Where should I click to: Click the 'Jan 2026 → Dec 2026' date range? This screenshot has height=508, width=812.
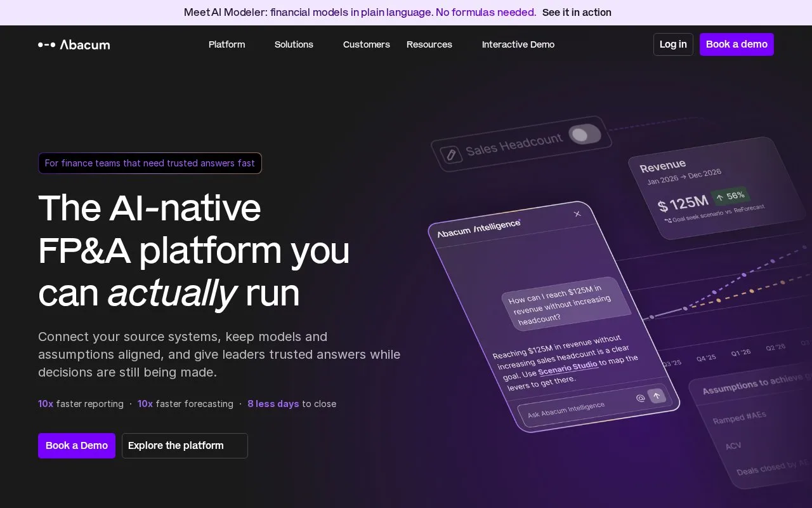pyautogui.click(x=684, y=177)
